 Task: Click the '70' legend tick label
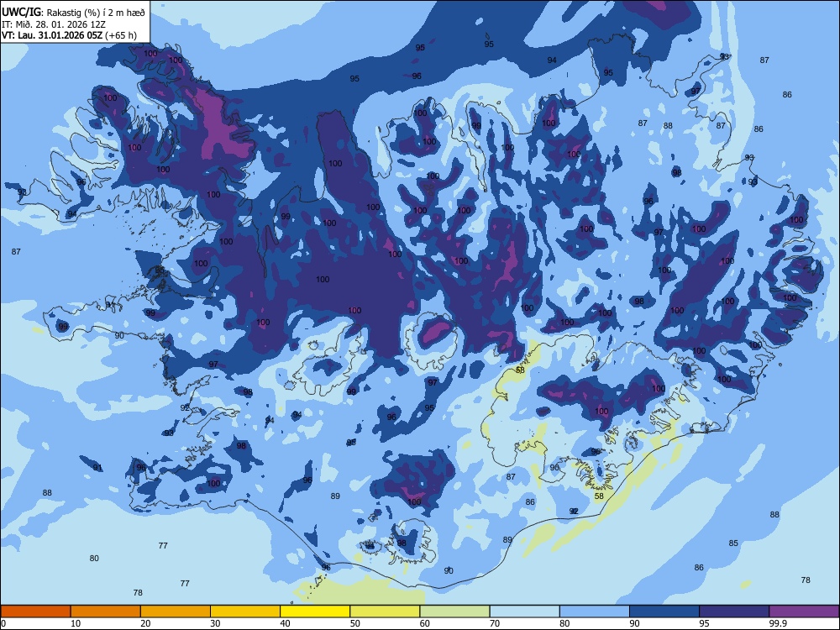click(x=495, y=623)
